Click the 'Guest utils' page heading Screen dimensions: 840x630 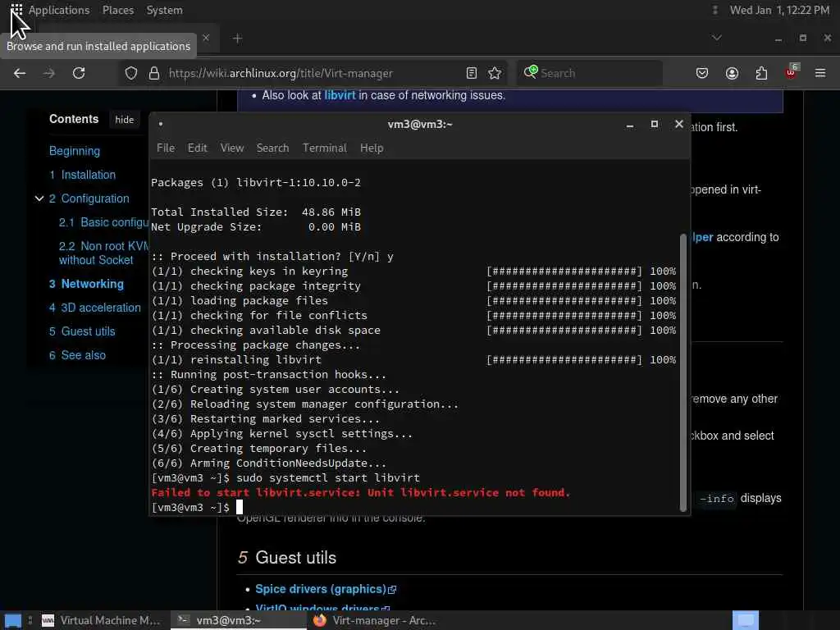coord(295,557)
